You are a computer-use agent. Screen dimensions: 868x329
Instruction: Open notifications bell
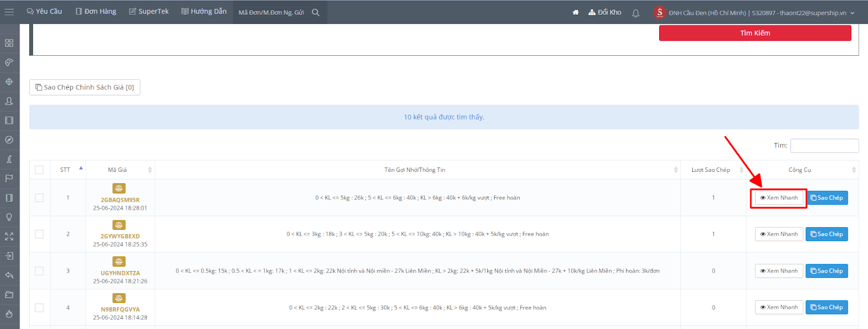(636, 12)
